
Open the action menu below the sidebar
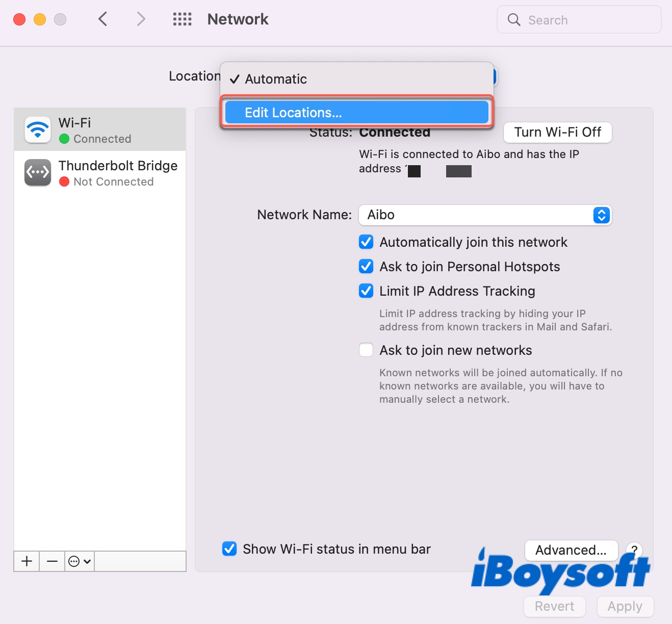79,561
